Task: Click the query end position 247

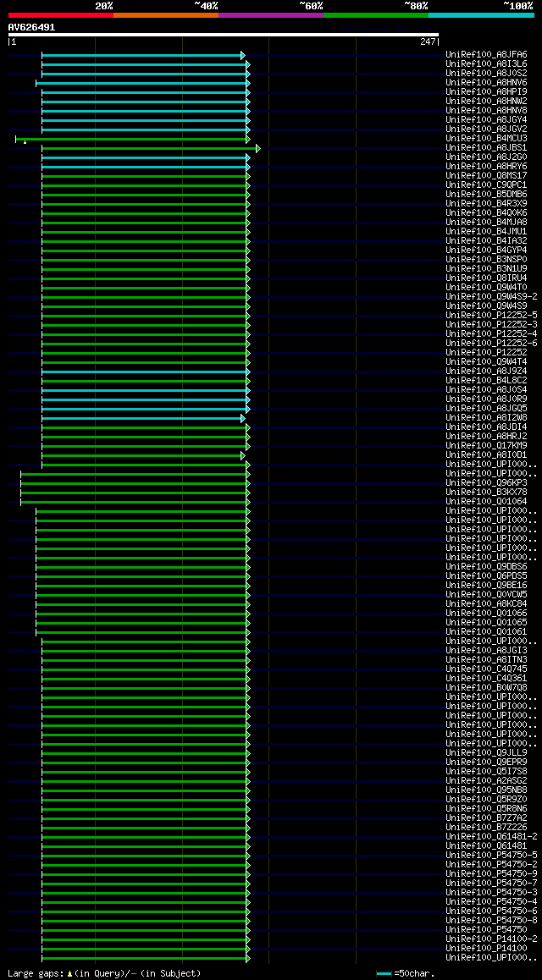Action: pos(428,41)
